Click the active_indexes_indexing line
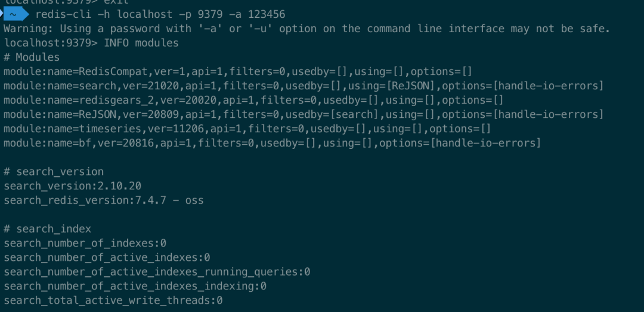 (x=135, y=286)
